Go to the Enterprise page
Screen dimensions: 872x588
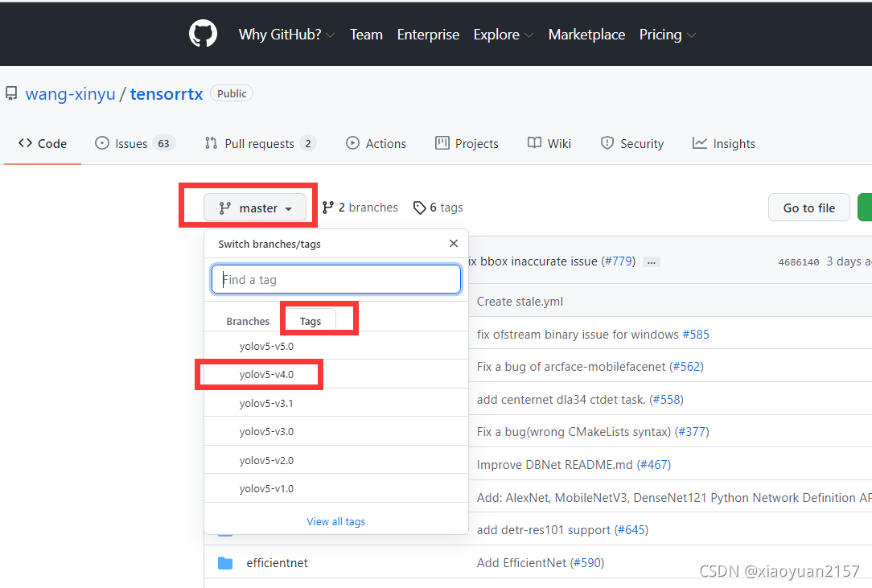click(x=428, y=35)
